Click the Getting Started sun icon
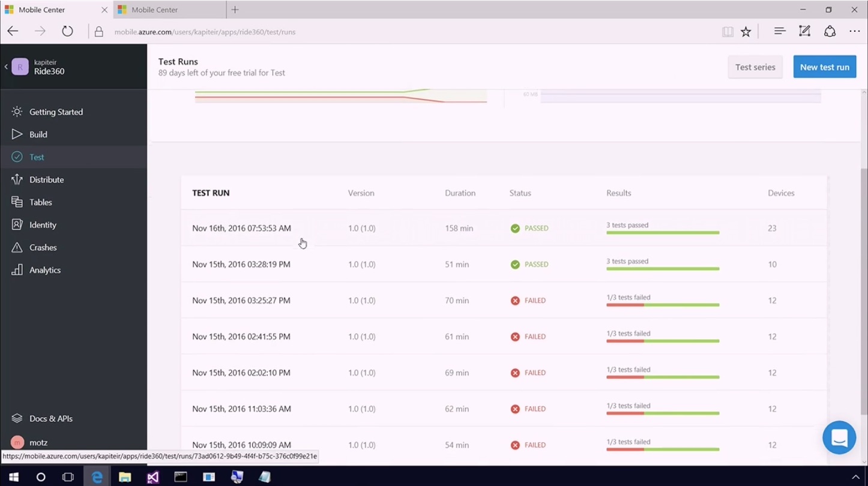The width and height of the screenshot is (868, 486). tap(17, 112)
